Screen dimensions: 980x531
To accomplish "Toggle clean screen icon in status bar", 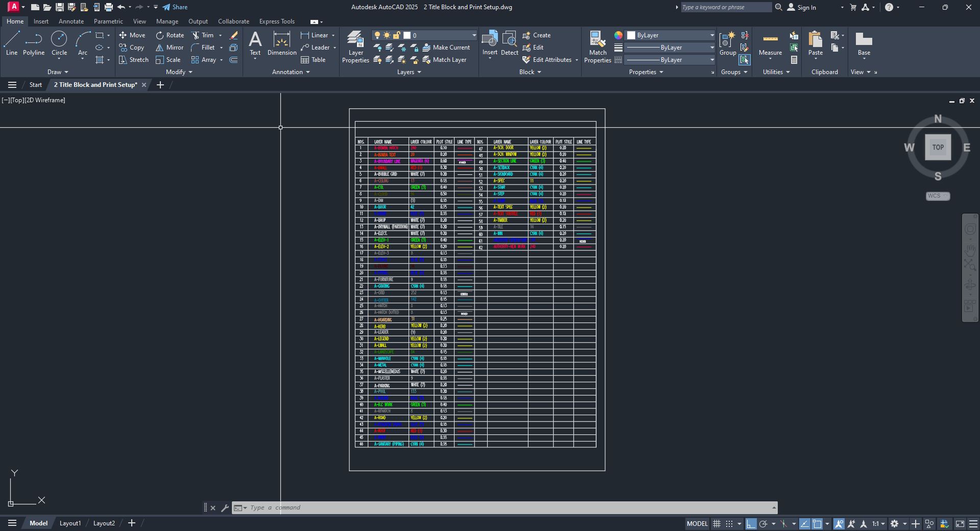I will click(960, 524).
